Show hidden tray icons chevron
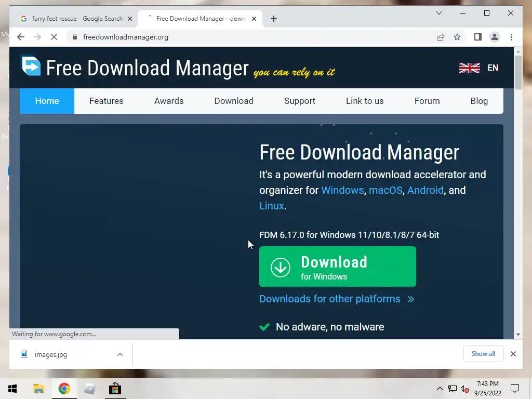The width and height of the screenshot is (532, 399). (440, 389)
